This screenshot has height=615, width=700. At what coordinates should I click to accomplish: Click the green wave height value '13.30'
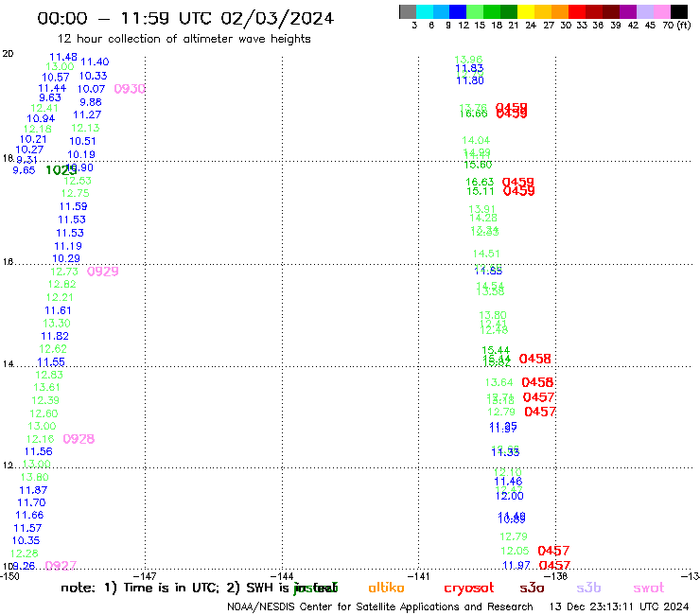[x=57, y=324]
